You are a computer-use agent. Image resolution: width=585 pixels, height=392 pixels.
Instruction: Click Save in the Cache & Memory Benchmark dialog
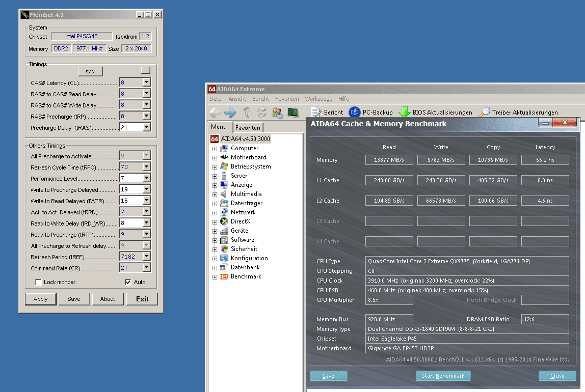pos(328,376)
